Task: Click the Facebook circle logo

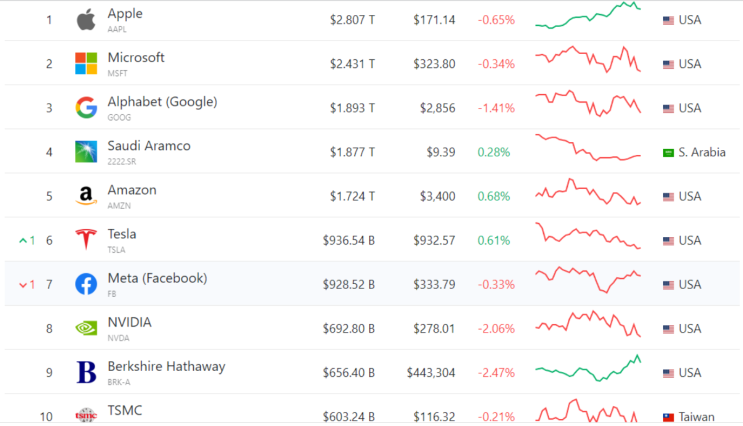Action: click(86, 284)
